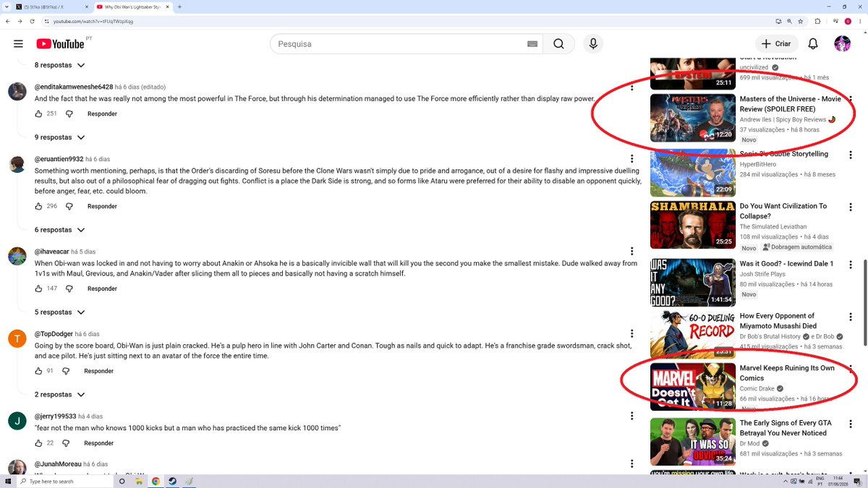The image size is (868, 488).
Task: Click the Chrome address bar URL
Action: coord(93,21)
